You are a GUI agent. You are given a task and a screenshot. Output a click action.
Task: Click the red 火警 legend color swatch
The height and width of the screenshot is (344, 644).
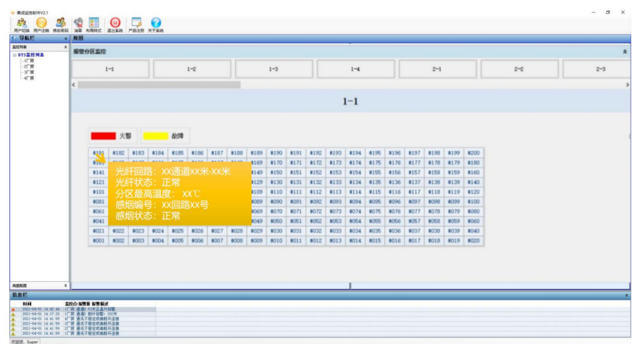(102, 136)
